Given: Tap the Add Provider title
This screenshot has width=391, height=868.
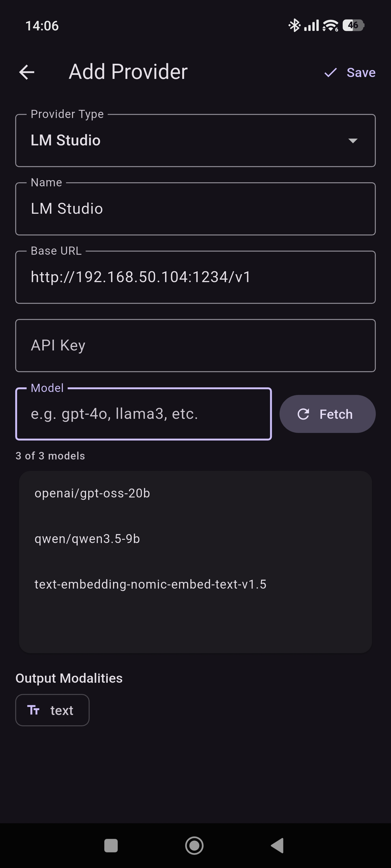Looking at the screenshot, I should tap(128, 71).
